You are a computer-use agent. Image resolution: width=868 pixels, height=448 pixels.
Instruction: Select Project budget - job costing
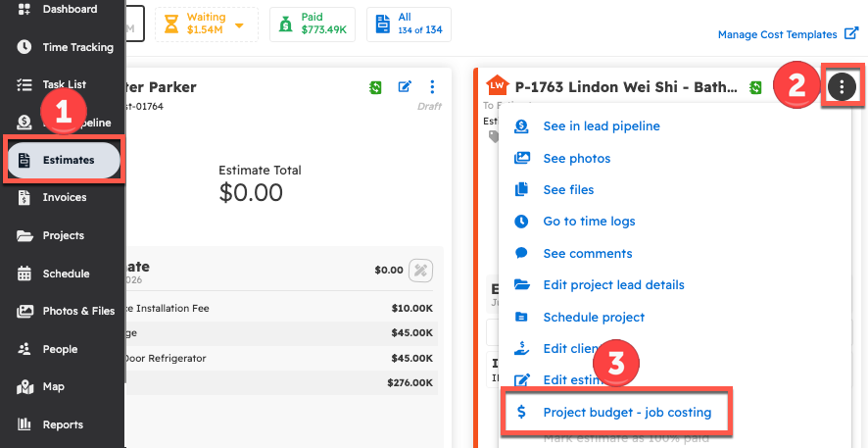click(627, 413)
